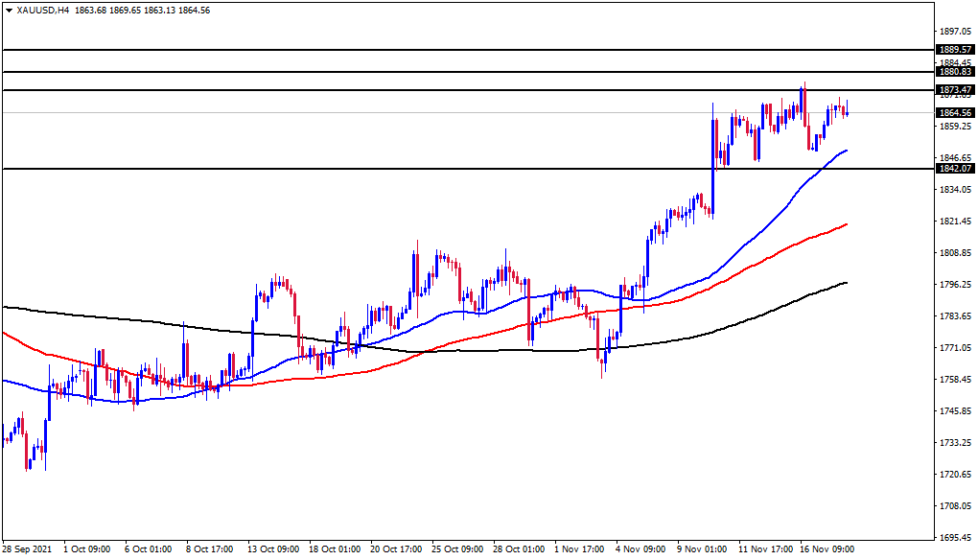The height and width of the screenshot is (560, 978).
Task: Click the 28 Oct 01:00 time axis label
Action: 519,549
